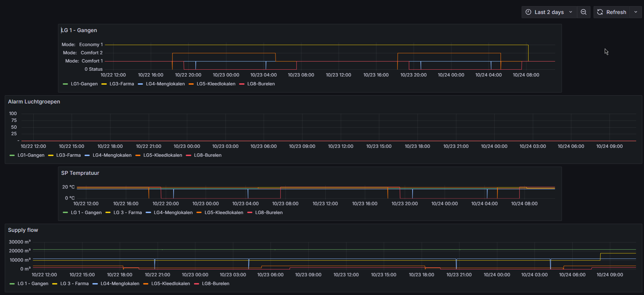Image resolution: width=644 pixels, height=295 pixels.
Task: Toggle LG4-Menglokalen series in Supply flow legend
Action: (x=120, y=283)
